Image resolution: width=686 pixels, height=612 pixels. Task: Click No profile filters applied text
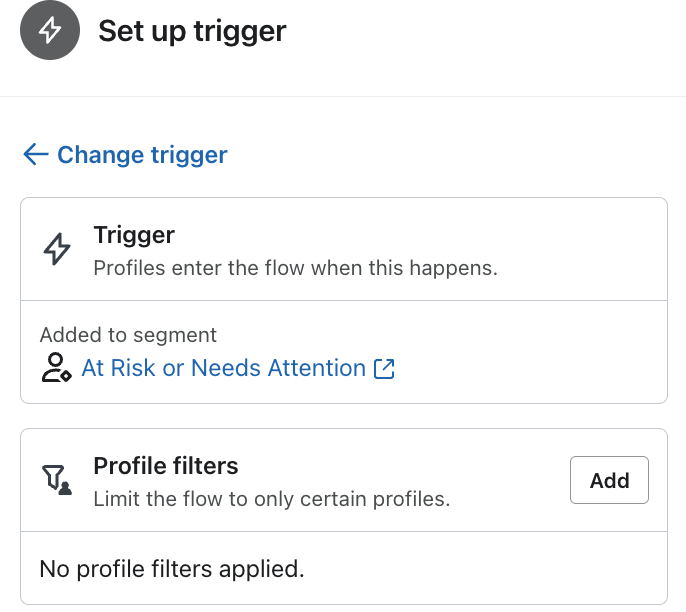171,570
